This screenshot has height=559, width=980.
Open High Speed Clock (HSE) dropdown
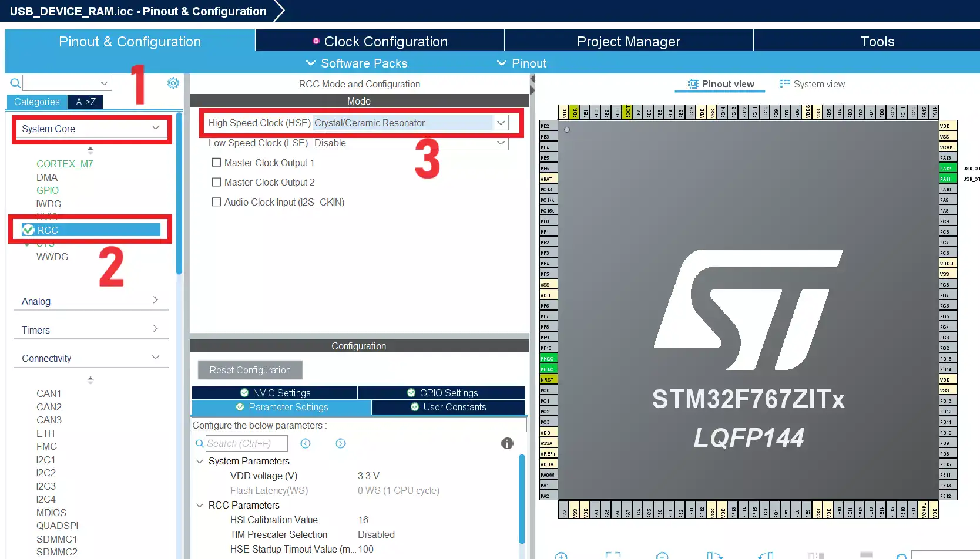(x=411, y=123)
